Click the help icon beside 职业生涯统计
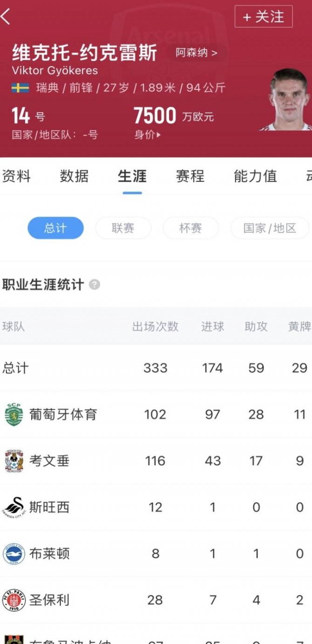The height and width of the screenshot is (644, 312). pos(95,284)
